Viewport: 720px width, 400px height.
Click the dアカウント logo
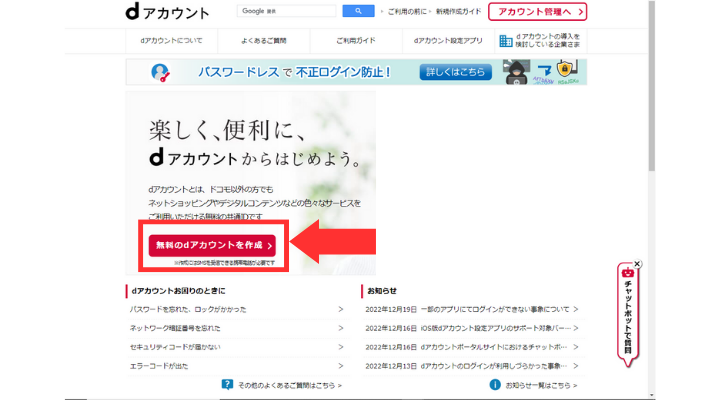click(x=167, y=13)
